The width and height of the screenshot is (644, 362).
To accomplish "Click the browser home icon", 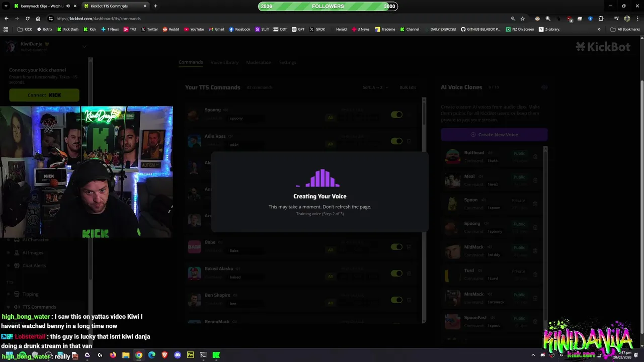I will (x=38, y=19).
